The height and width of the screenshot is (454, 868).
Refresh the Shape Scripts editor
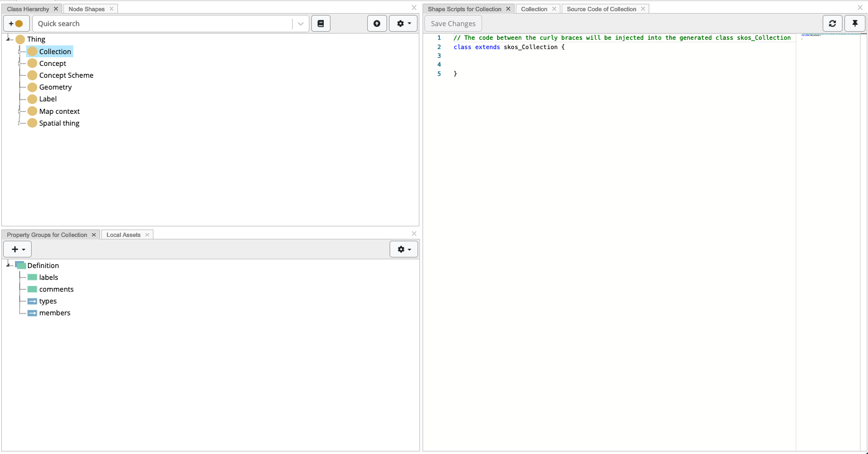click(x=833, y=23)
